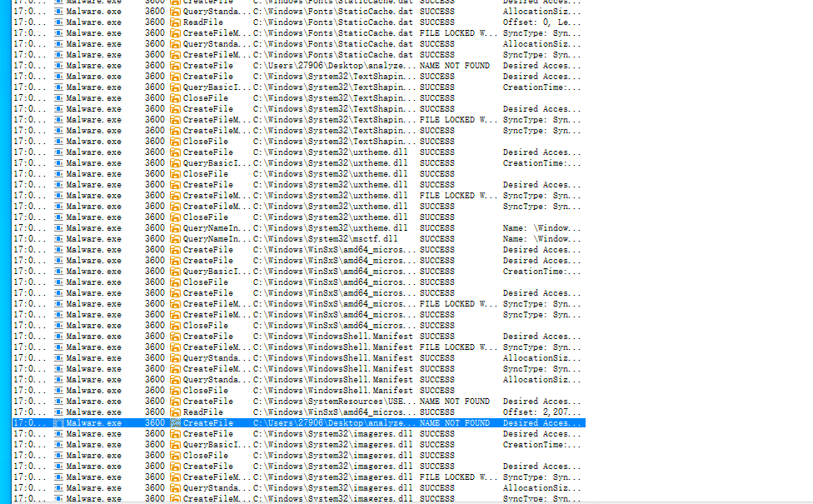Click FILE LOCKED W... result for imageres.dll

point(458,477)
